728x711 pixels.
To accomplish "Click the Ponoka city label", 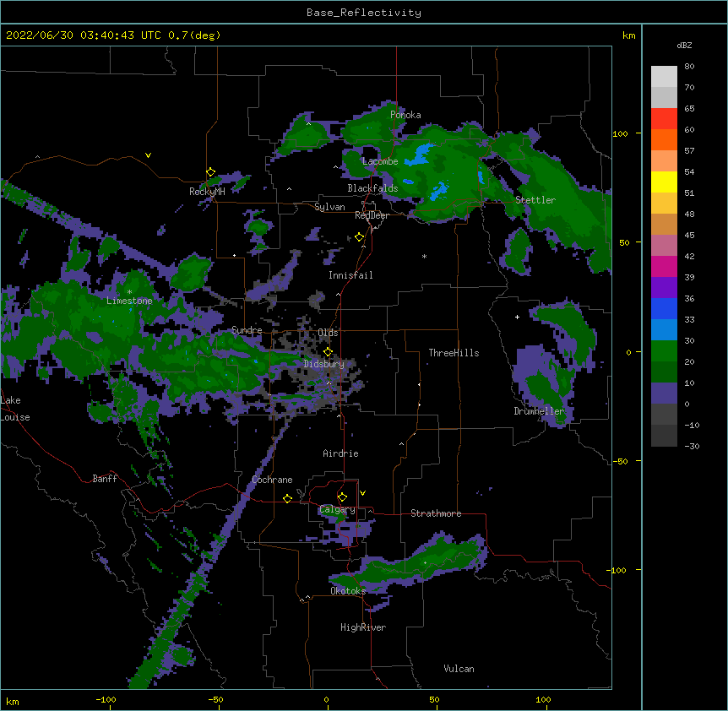I will [x=405, y=115].
